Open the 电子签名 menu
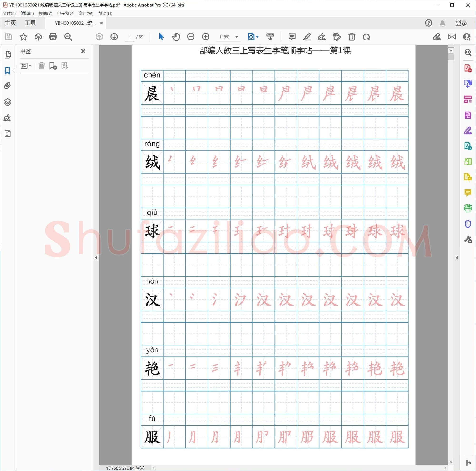The image size is (476, 471). point(65,13)
